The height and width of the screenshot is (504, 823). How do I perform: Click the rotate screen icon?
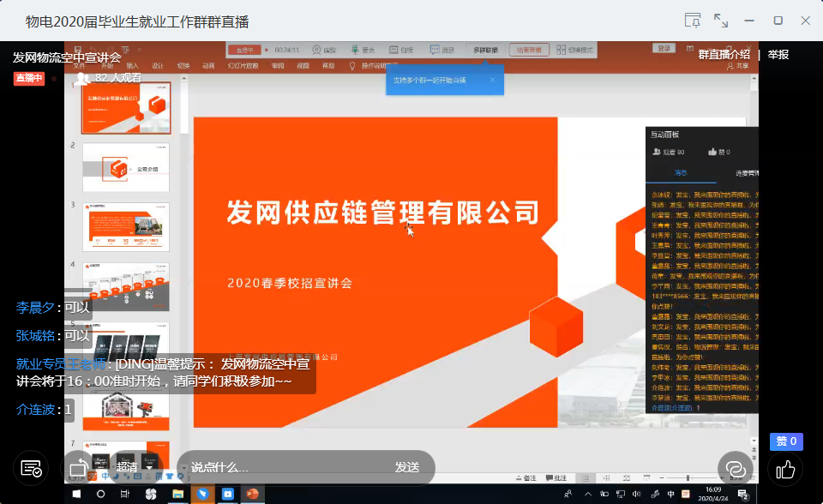[78, 468]
